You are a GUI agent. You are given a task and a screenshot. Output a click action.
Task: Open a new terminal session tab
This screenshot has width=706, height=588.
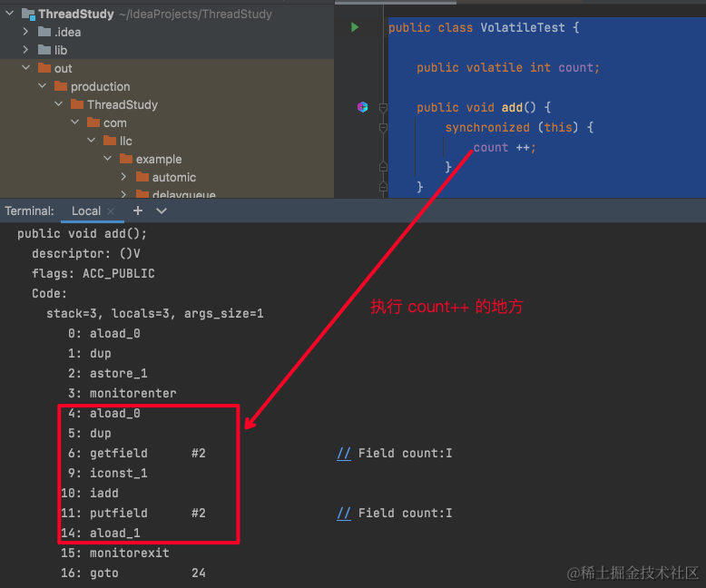pyautogui.click(x=138, y=211)
